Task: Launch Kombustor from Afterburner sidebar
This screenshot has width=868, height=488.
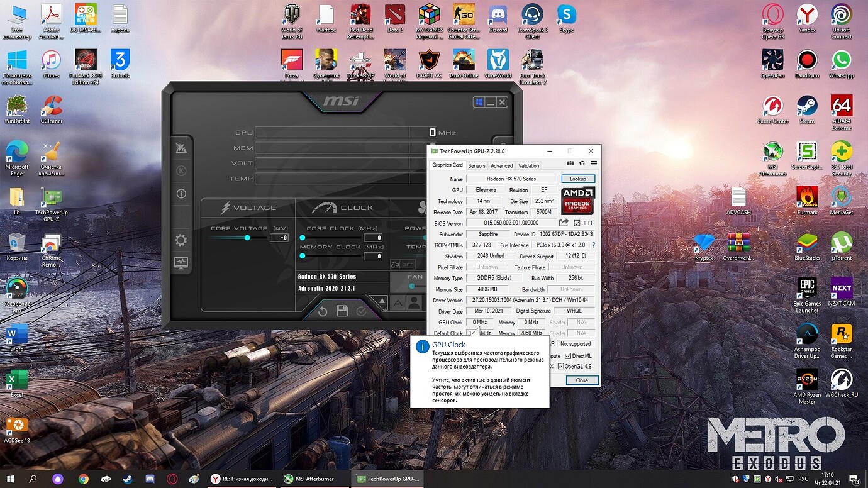Action: (x=181, y=170)
